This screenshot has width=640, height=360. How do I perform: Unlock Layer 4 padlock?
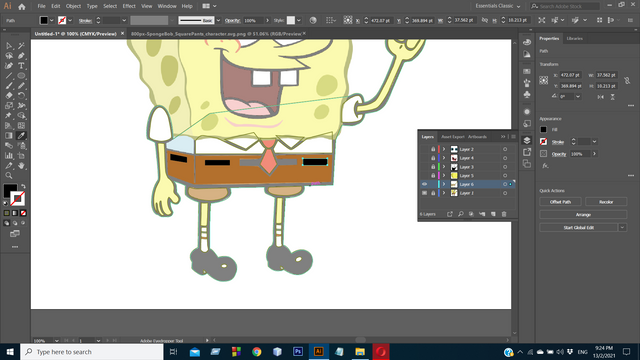pos(433,158)
